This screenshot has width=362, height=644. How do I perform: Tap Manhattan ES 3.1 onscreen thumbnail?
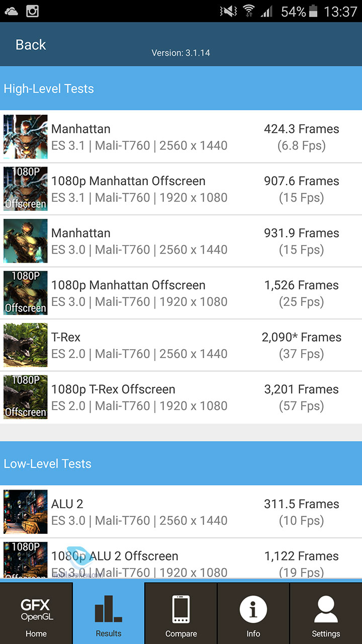(x=26, y=137)
